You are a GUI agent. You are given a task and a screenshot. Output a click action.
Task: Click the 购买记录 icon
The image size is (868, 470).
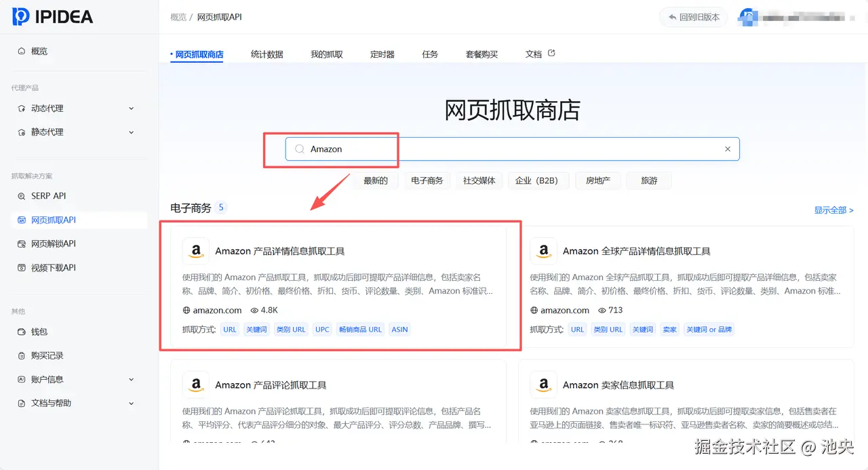click(x=22, y=355)
